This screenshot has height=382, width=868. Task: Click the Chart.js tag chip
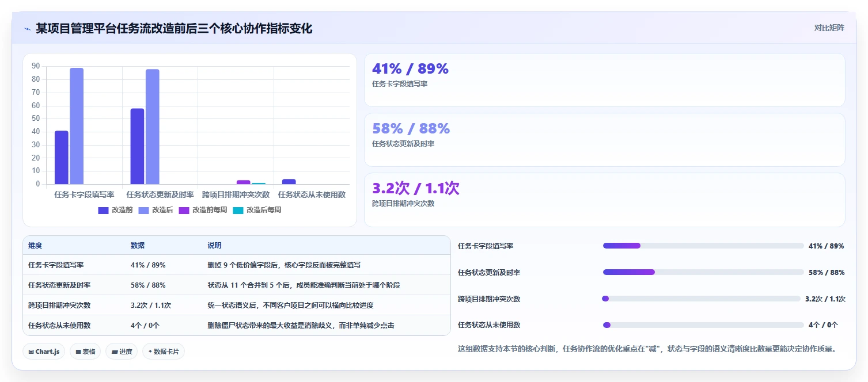[44, 352]
